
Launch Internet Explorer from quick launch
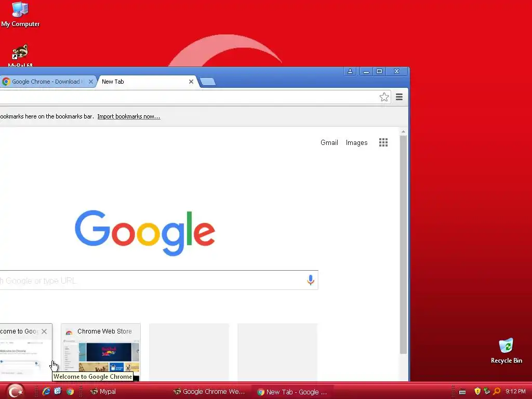tap(46, 392)
